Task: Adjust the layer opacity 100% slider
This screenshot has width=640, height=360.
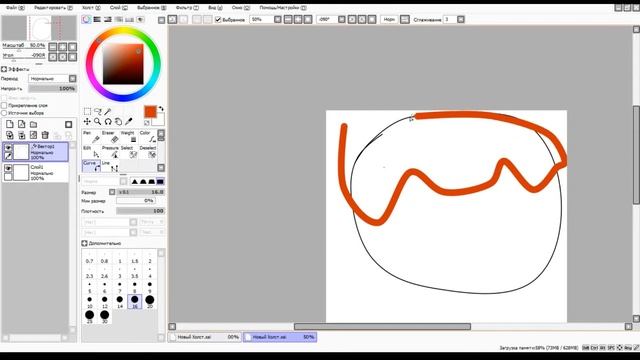Action: [x=52, y=89]
